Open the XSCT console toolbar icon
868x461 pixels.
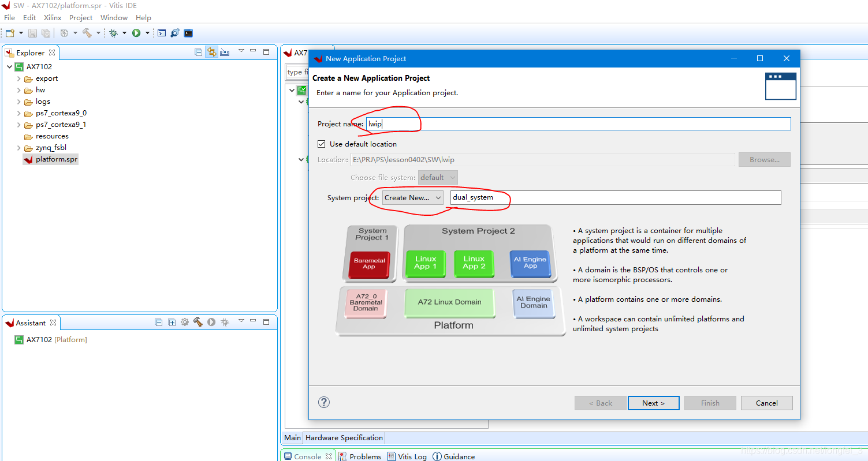pos(162,33)
